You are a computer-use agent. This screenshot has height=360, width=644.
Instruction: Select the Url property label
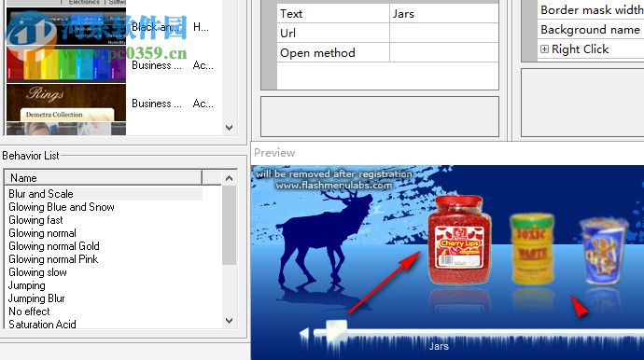click(287, 33)
